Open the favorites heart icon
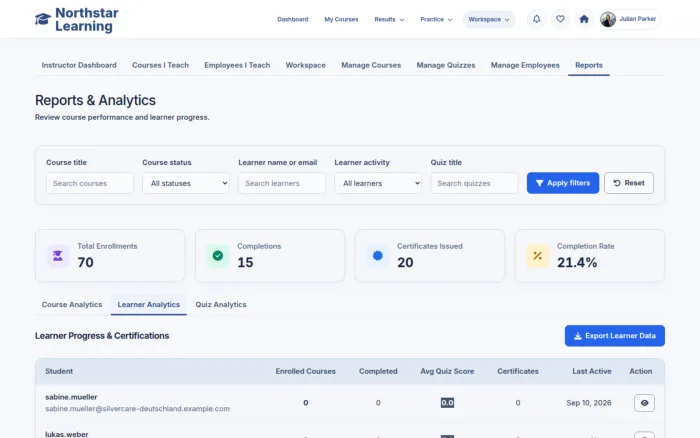This screenshot has height=438, width=700. (560, 19)
